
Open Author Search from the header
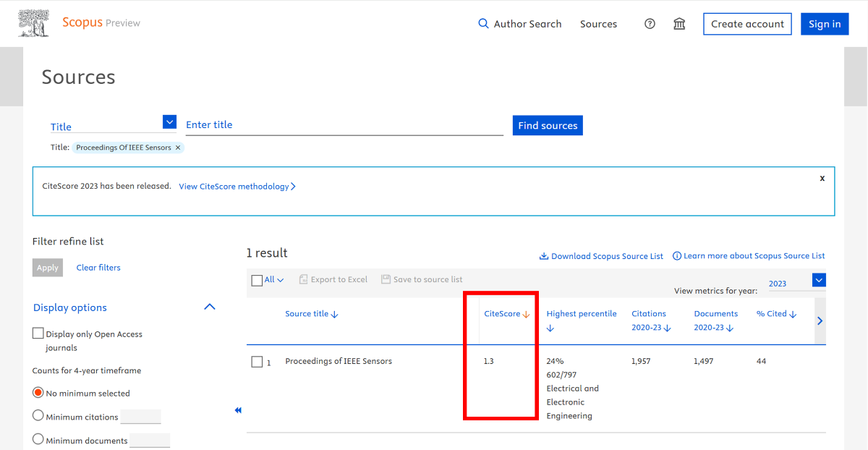coord(527,24)
